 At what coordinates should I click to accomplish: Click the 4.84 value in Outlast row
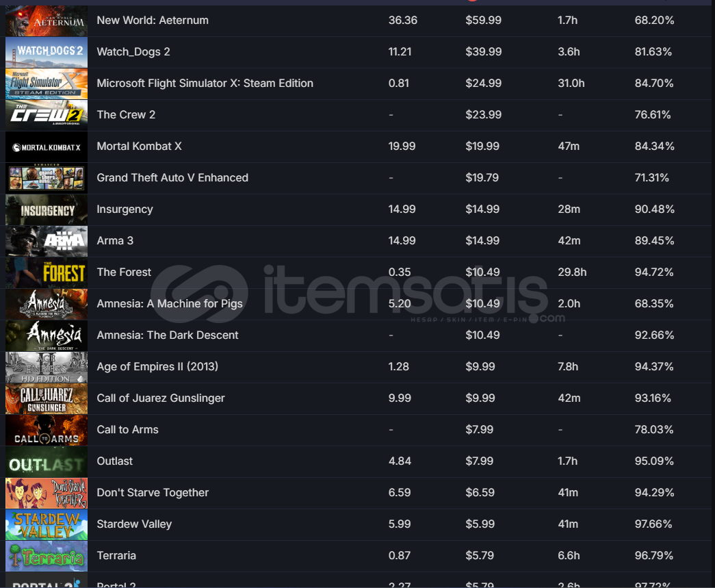coord(400,461)
